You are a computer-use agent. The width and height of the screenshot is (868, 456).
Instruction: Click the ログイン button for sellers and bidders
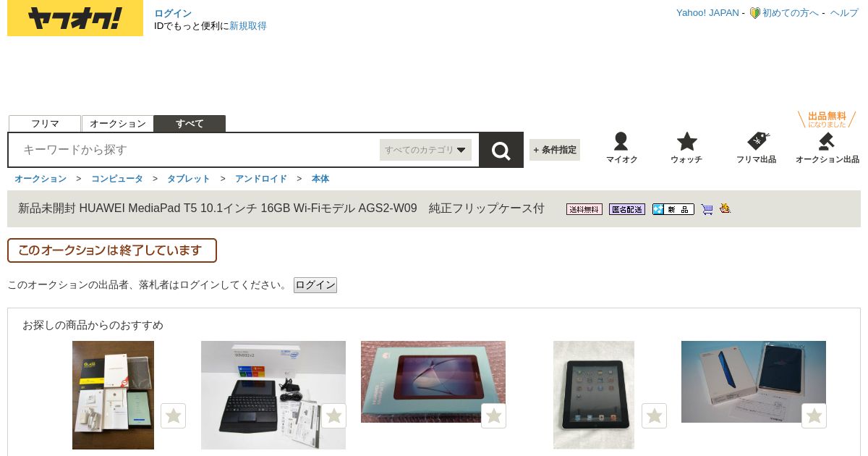pyautogui.click(x=315, y=285)
